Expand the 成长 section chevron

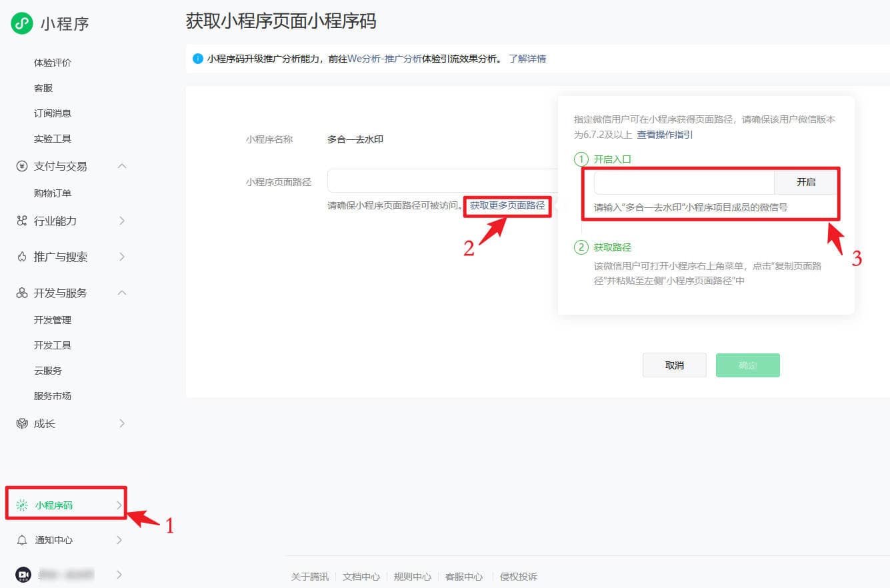pos(122,423)
